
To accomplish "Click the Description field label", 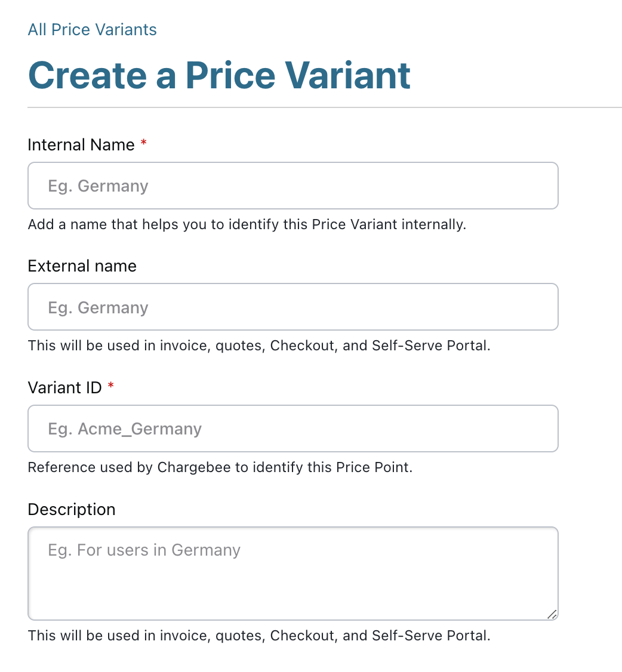I will pyautogui.click(x=72, y=510).
